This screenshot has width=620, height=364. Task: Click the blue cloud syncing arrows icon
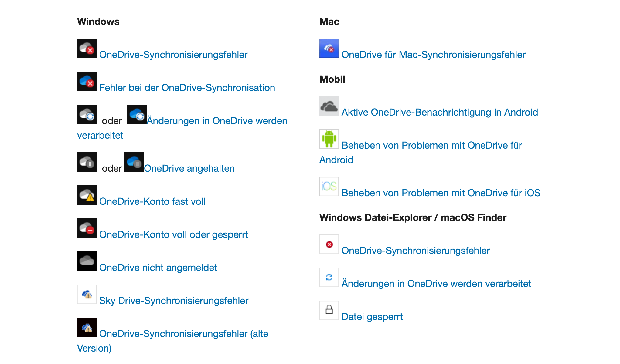click(137, 114)
